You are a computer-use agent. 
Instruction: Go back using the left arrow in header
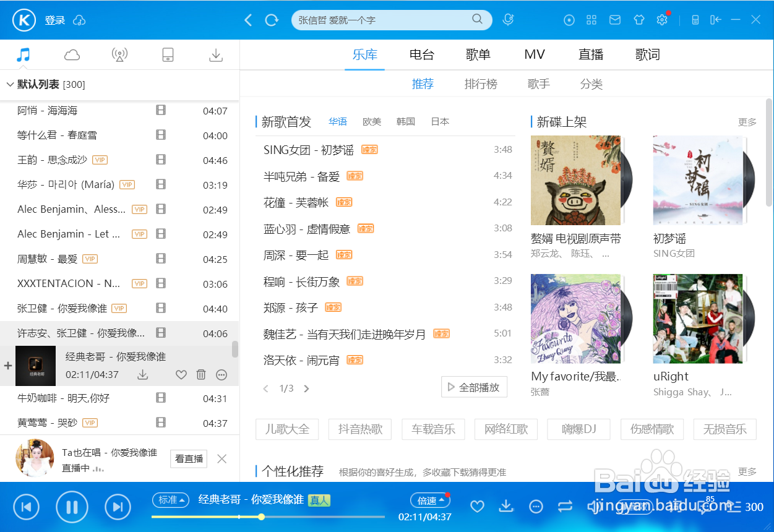248,20
